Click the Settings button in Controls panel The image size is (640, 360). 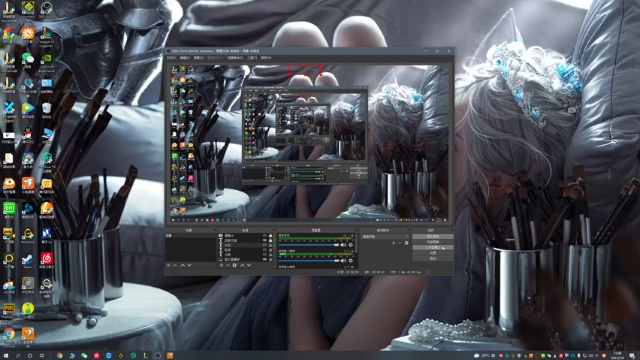coord(433,253)
